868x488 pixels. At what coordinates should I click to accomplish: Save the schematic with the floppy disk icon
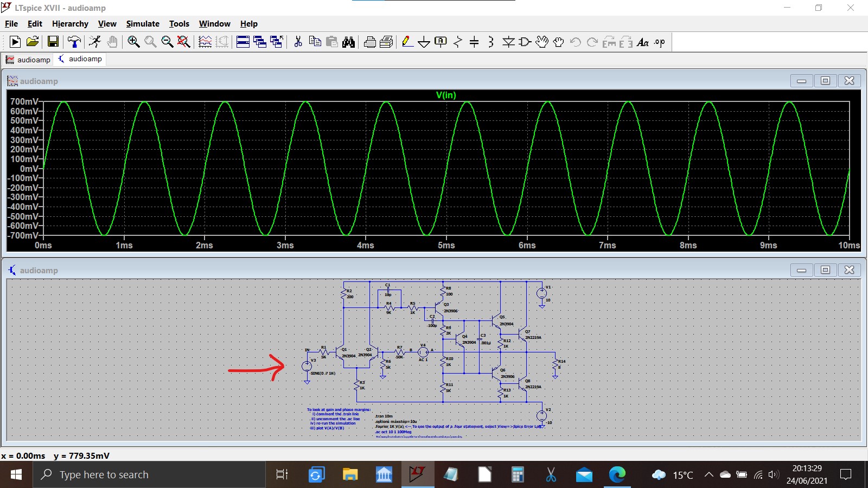click(53, 42)
